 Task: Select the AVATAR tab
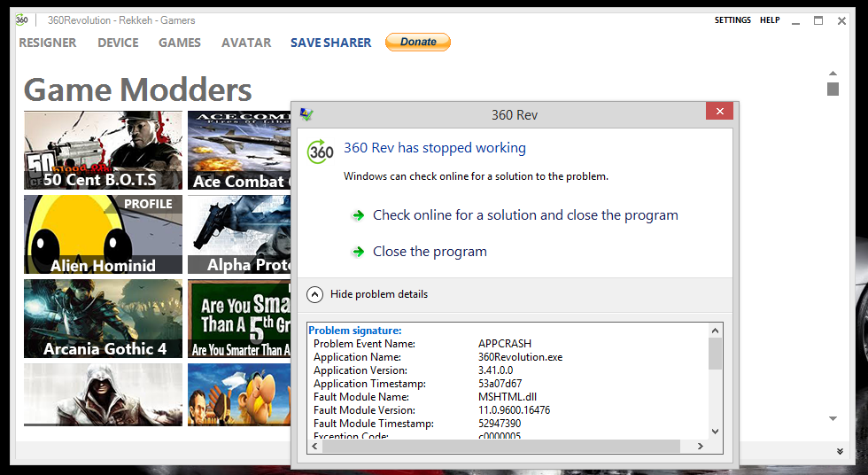point(246,43)
